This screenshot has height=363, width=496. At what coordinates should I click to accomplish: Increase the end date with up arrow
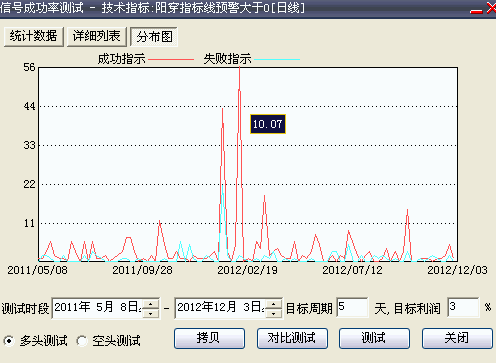[274, 304]
